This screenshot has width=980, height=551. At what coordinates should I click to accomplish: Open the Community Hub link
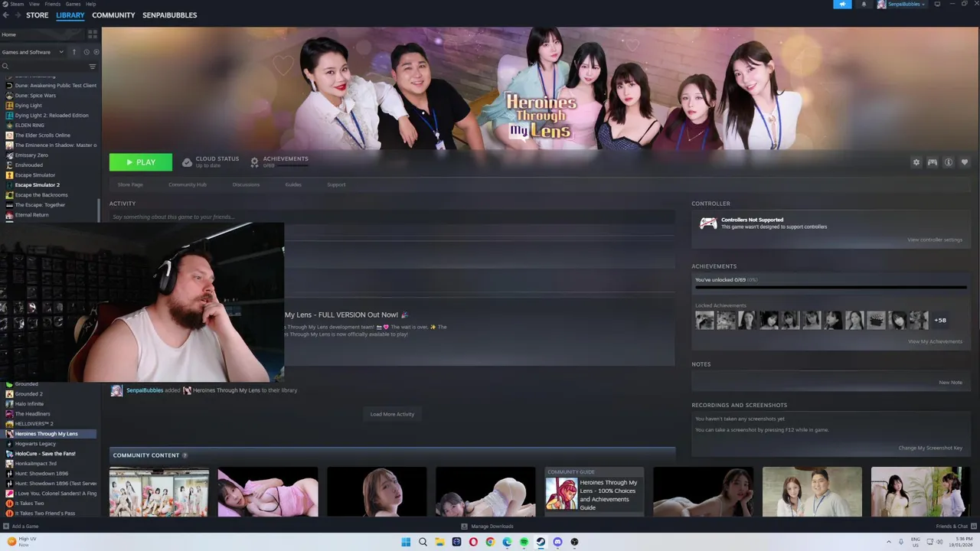click(188, 184)
